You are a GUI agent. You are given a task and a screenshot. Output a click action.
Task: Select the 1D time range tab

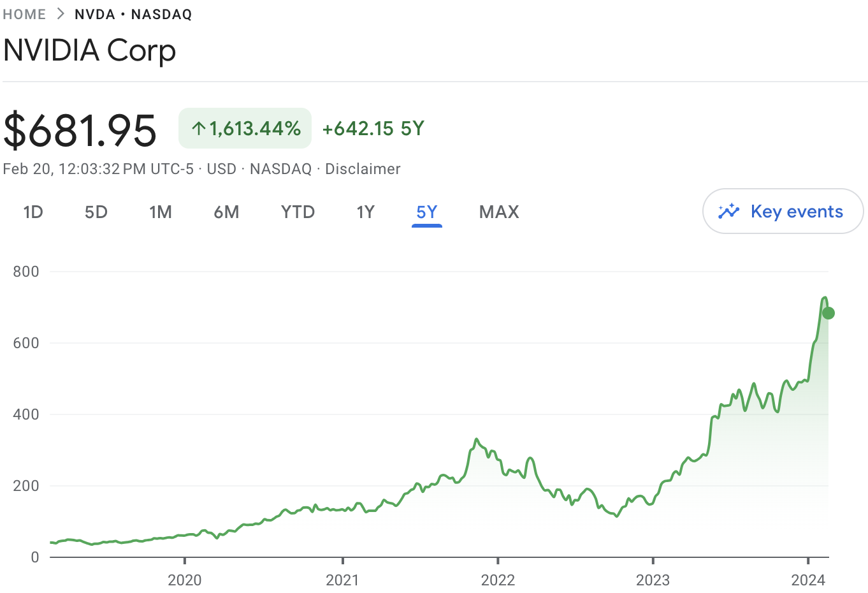click(33, 212)
